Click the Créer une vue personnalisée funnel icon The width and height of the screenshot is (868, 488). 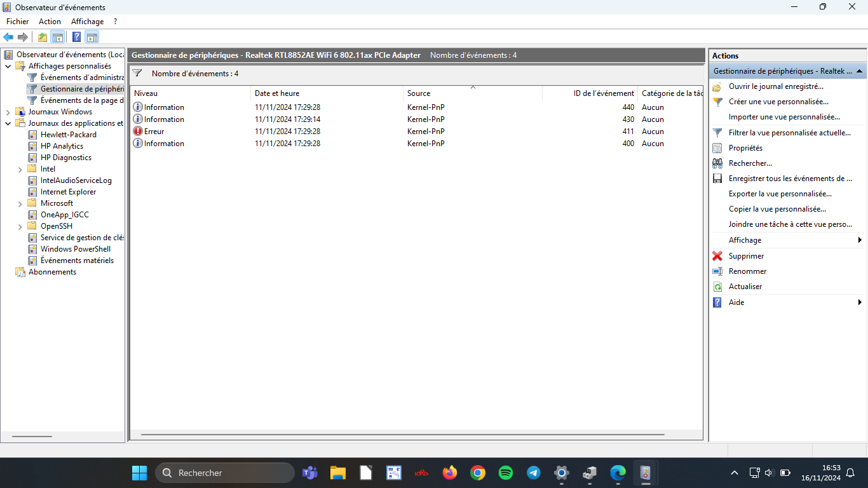[x=717, y=102]
